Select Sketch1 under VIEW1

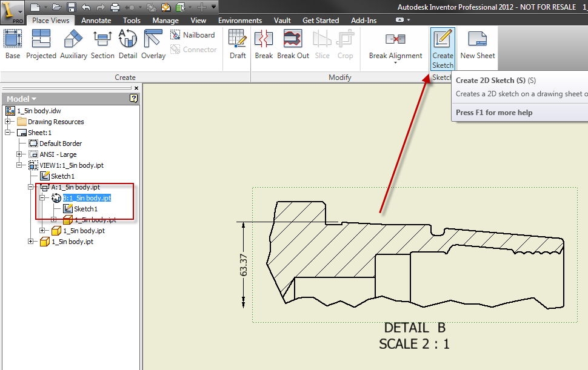62,176
